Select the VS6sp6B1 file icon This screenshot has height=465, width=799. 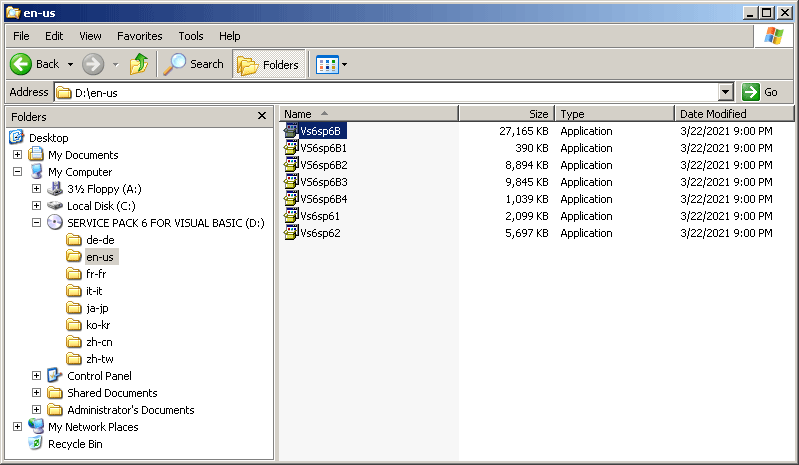click(x=291, y=148)
